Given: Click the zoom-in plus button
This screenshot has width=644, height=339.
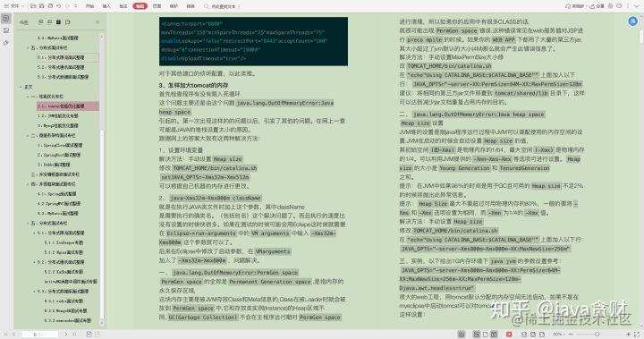Looking at the screenshot, I should [x=628, y=335].
